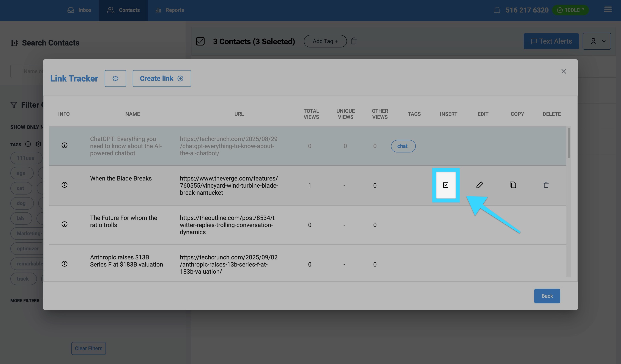
Task: Delete selected contacts with trash icon
Action: click(354, 41)
